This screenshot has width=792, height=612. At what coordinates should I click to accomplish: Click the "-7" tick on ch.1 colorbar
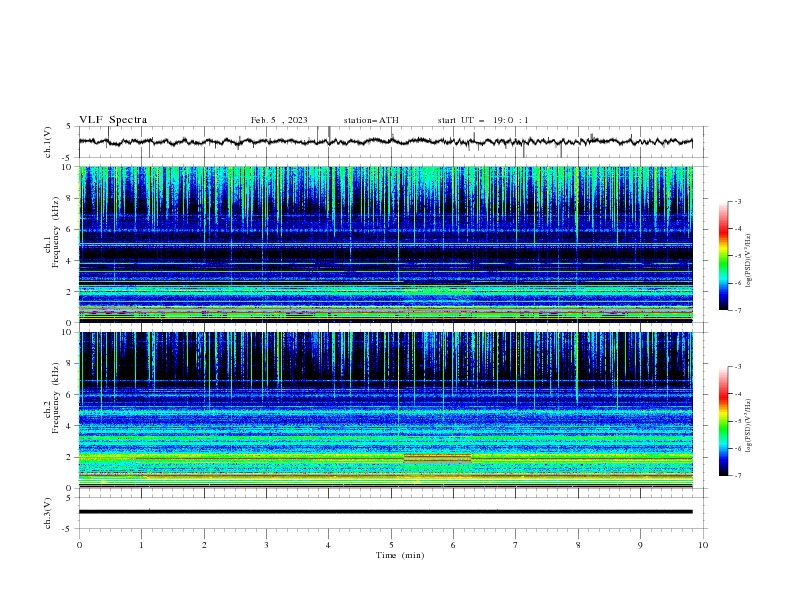738,310
